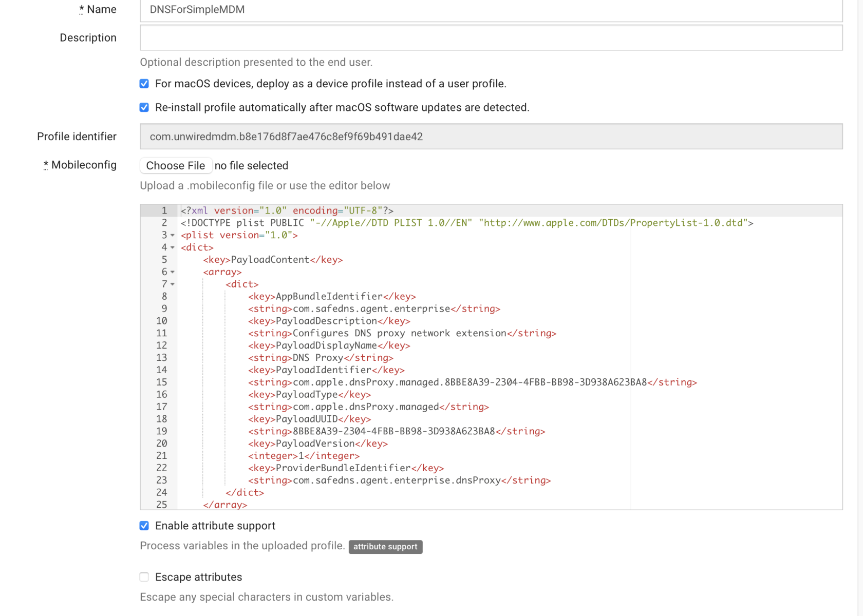Viewport: 863px width, 616px height.
Task: Click line number 20 in the gutter
Action: [161, 444]
